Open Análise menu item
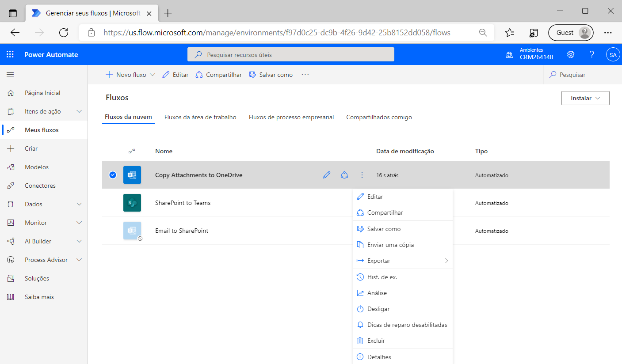 pos(403,293)
